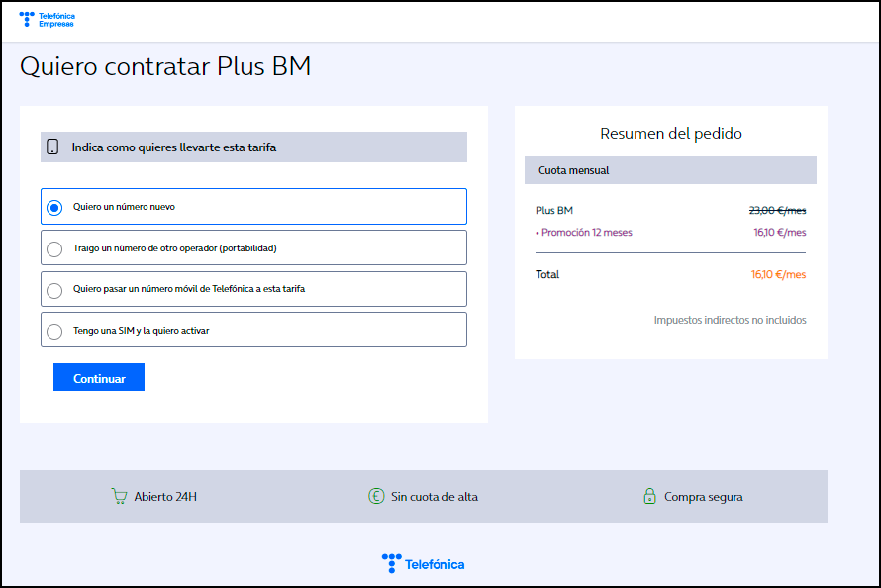Click the Cuota mensual header bar
Screen dimensions: 881x588
[x=669, y=169]
